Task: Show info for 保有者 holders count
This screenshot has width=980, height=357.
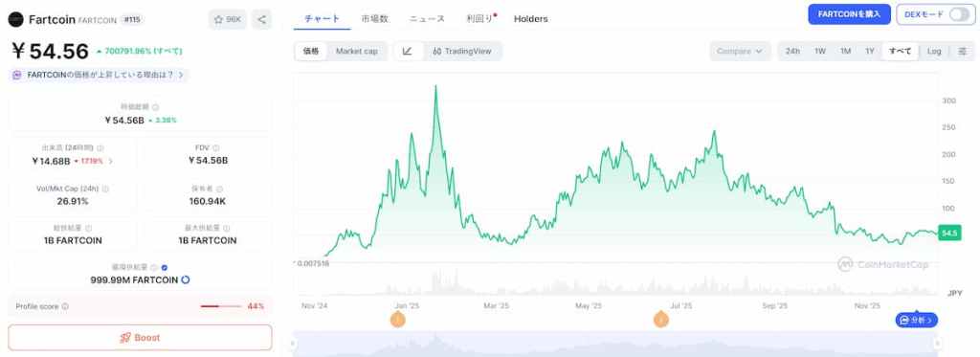Action: 219,189
